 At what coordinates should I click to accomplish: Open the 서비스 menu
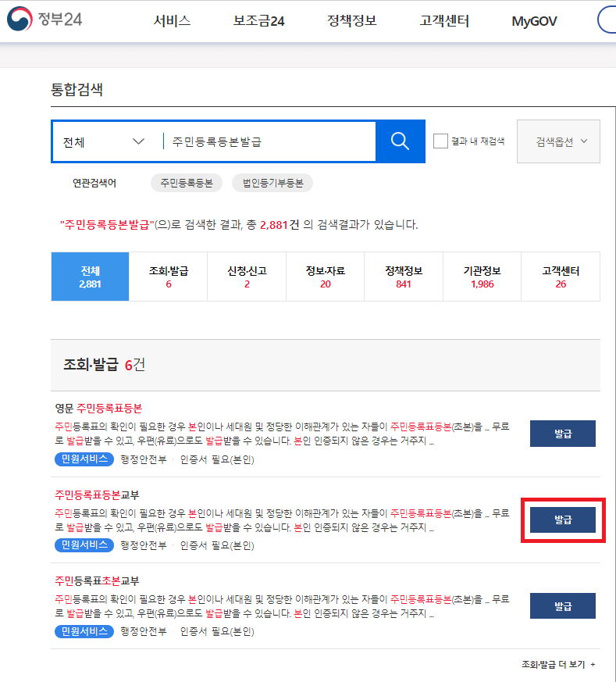(172, 20)
